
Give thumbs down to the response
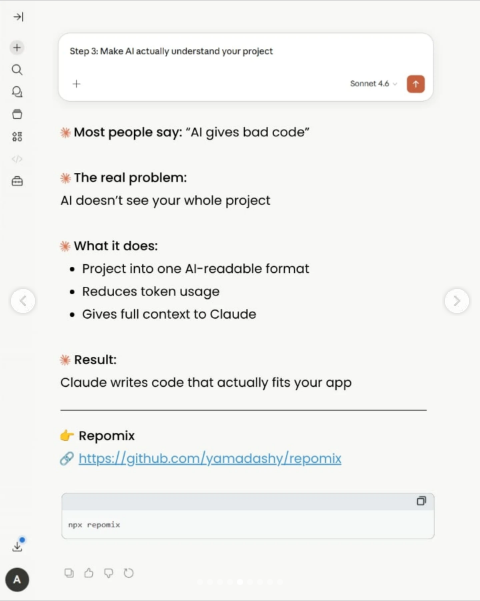[x=108, y=573]
